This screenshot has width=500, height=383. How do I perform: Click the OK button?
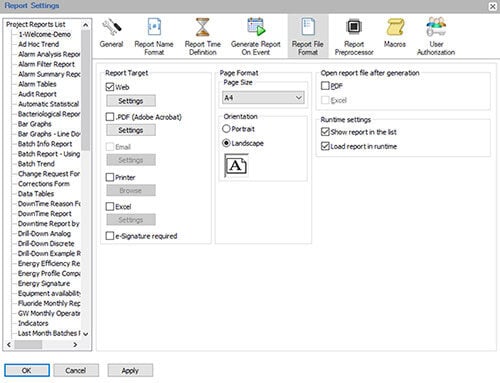click(x=27, y=370)
